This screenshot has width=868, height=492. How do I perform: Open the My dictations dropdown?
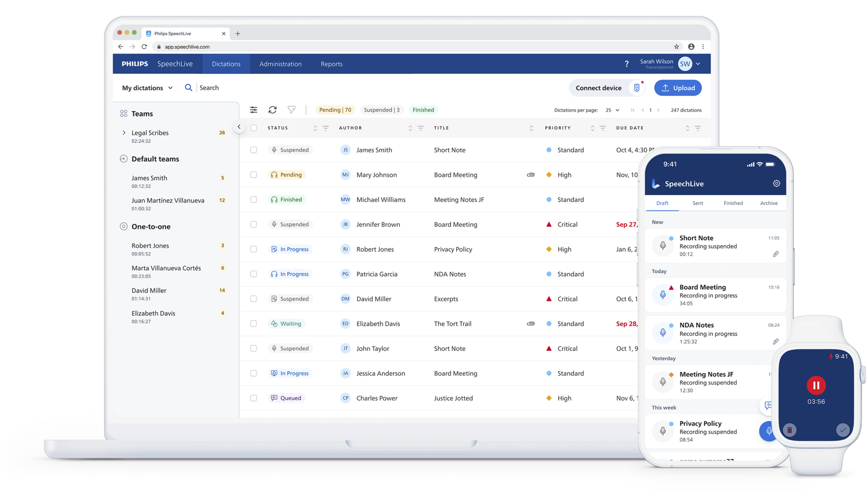tap(147, 88)
